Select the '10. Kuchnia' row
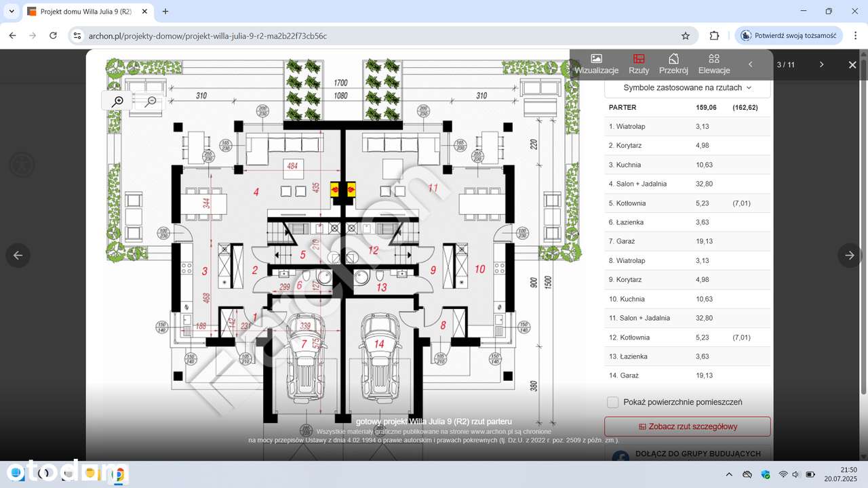Image resolution: width=868 pixels, height=488 pixels. (x=688, y=299)
